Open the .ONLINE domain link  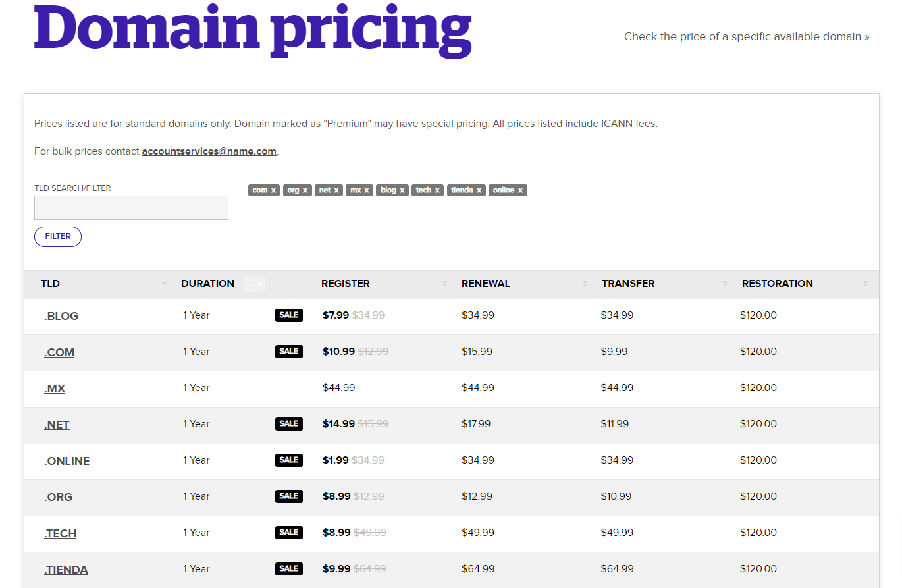click(66, 461)
